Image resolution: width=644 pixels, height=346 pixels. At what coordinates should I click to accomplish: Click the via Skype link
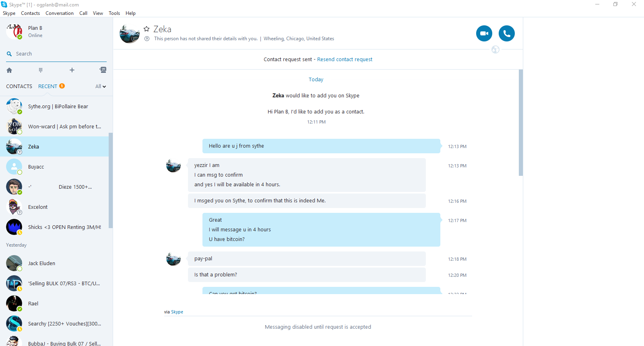[177, 312]
